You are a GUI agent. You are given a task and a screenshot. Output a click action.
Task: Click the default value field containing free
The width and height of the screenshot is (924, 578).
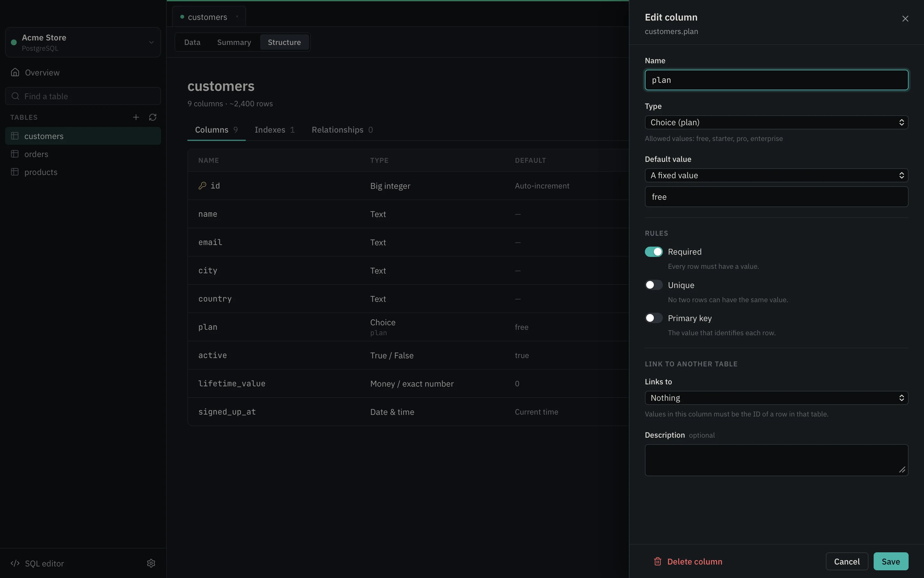776,197
